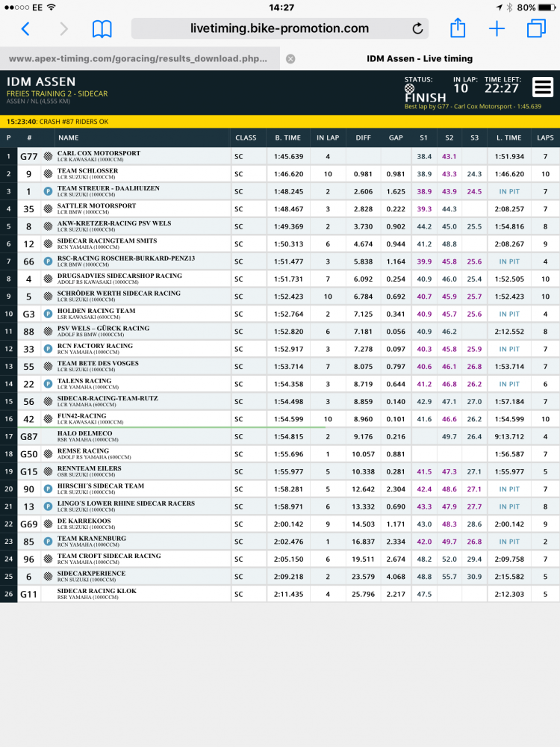560x747 pixels.
Task: Tap the chequered flag icon for Sattler Motorsport
Action: [x=48, y=208]
